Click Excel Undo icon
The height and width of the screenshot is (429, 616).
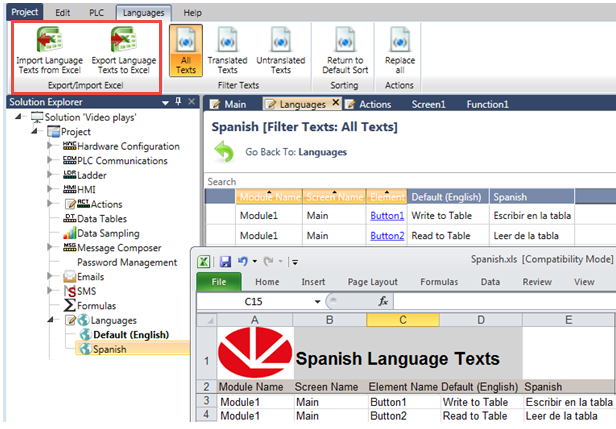pos(242,262)
